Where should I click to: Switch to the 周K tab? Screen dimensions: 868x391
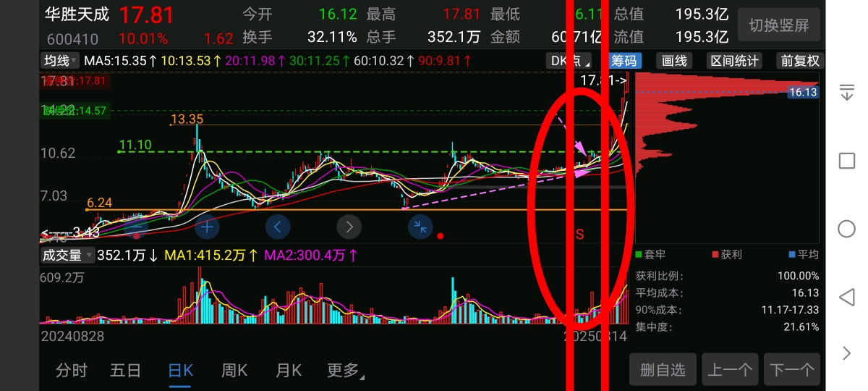pos(234,371)
